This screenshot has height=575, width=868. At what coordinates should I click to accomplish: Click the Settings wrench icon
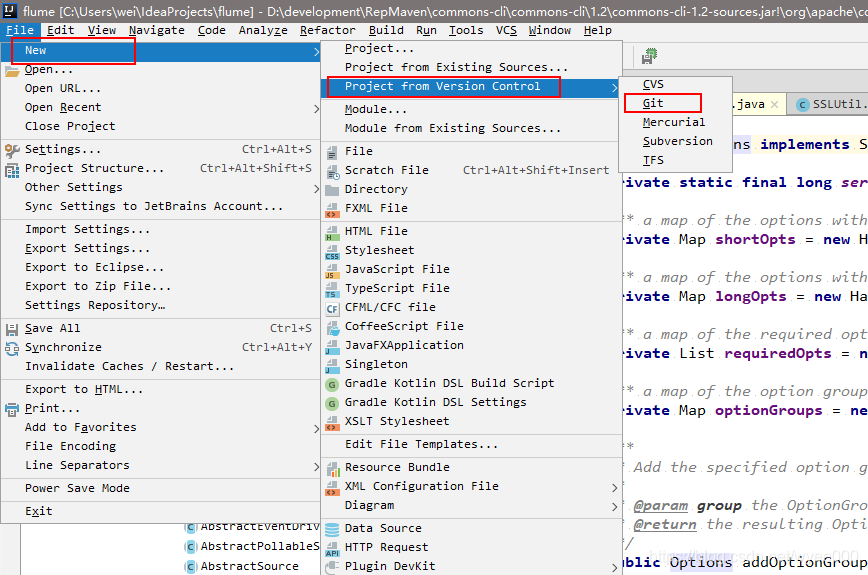coord(12,150)
